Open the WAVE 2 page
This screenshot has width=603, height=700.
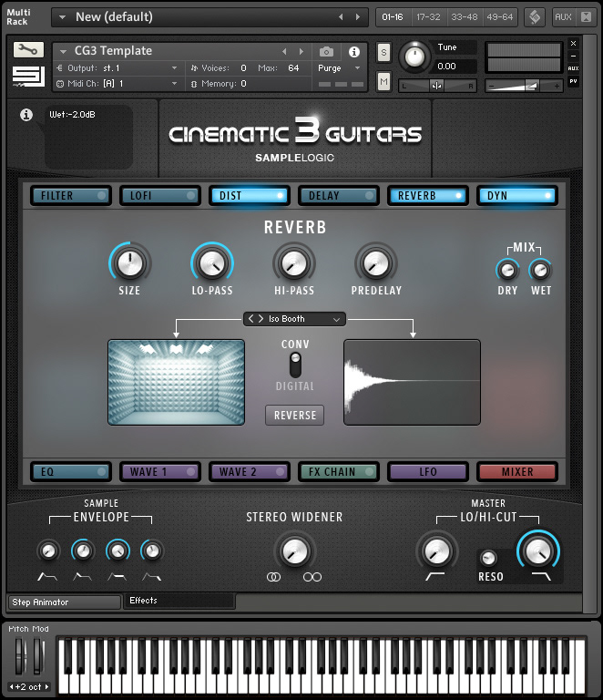pyautogui.click(x=250, y=471)
